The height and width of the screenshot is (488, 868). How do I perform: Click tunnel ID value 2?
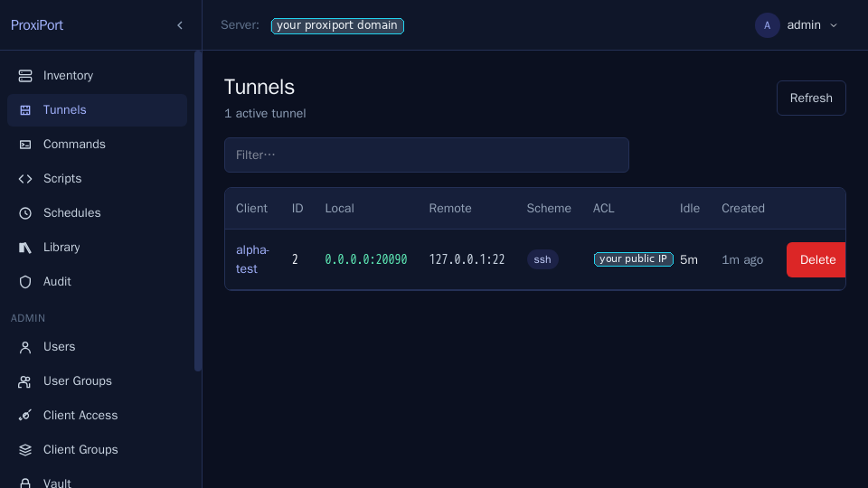(x=295, y=259)
